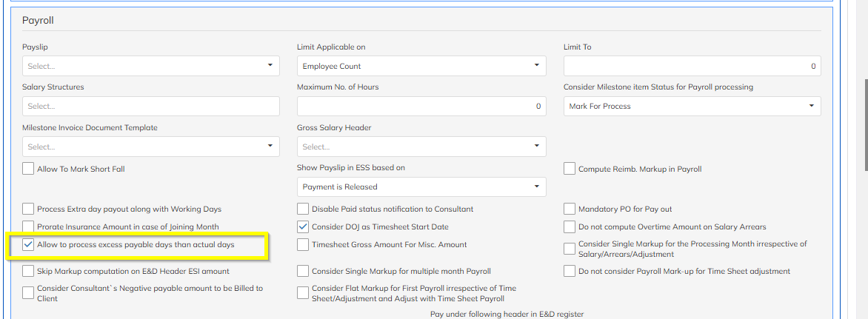The height and width of the screenshot is (319, 868).
Task: Open the Gross Salary Header dropdown
Action: tap(421, 147)
